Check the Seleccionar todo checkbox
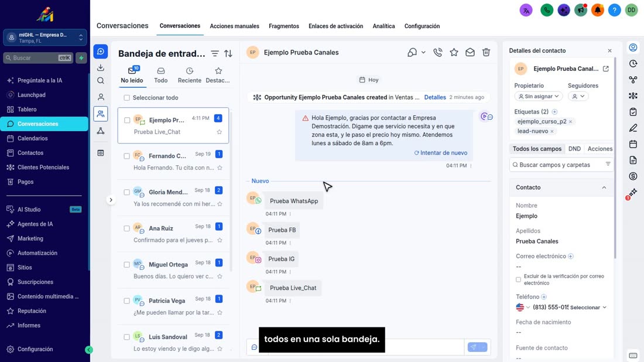This screenshot has width=644, height=362. click(127, 98)
